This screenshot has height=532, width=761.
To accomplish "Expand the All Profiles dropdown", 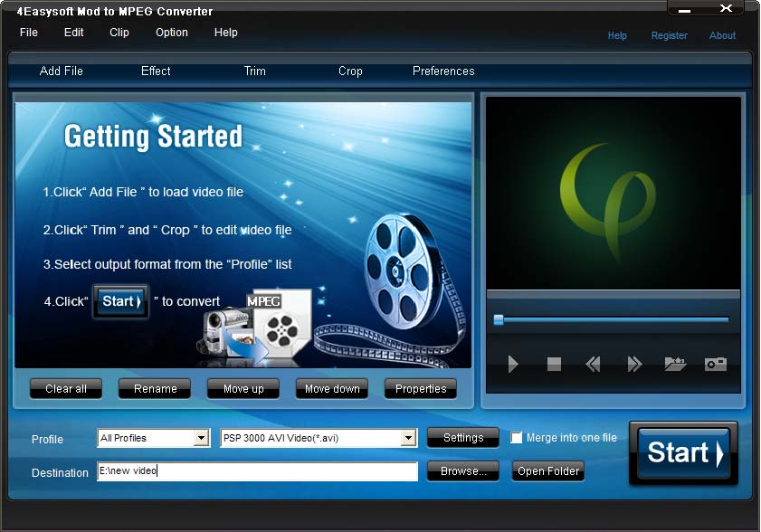I will click(x=201, y=438).
